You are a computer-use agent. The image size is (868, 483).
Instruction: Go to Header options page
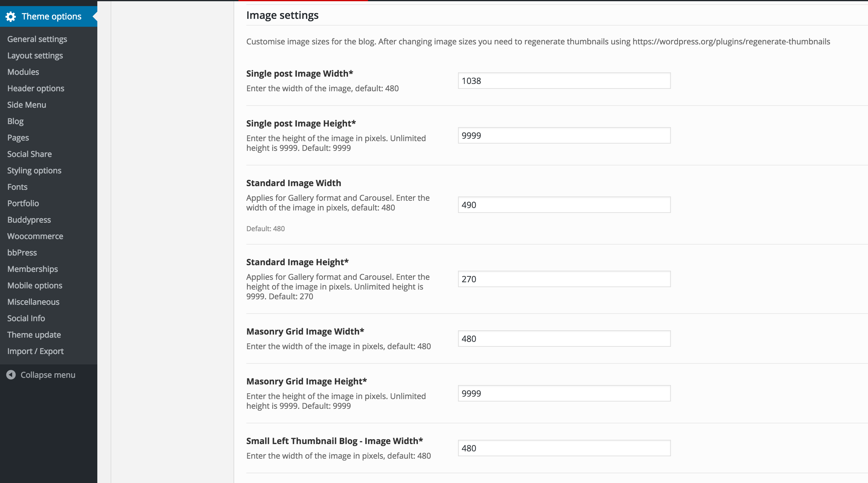click(36, 88)
